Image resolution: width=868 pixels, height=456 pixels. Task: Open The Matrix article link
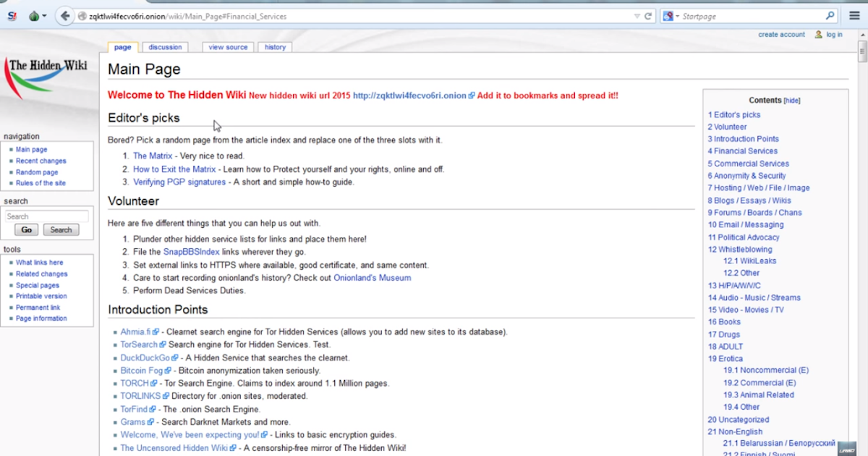[153, 156]
